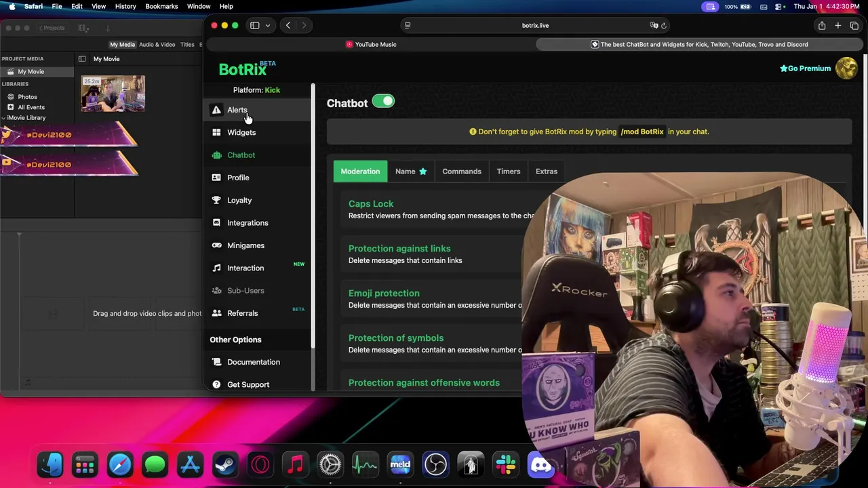Open Opera GX from the Dock
The height and width of the screenshot is (488, 868).
[260, 465]
